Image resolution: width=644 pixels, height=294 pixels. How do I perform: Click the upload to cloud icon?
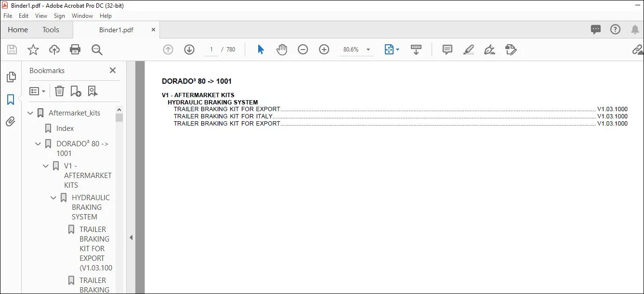54,50
